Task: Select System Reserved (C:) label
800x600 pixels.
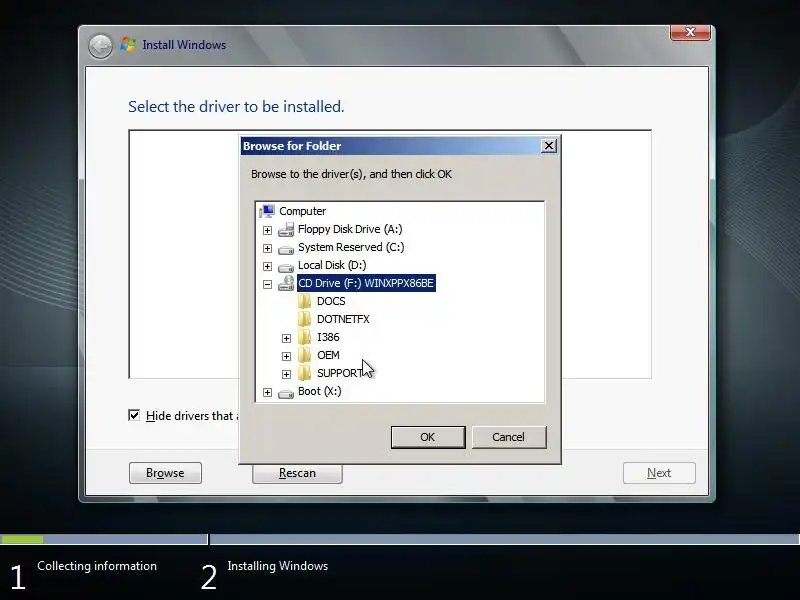Action: click(351, 247)
